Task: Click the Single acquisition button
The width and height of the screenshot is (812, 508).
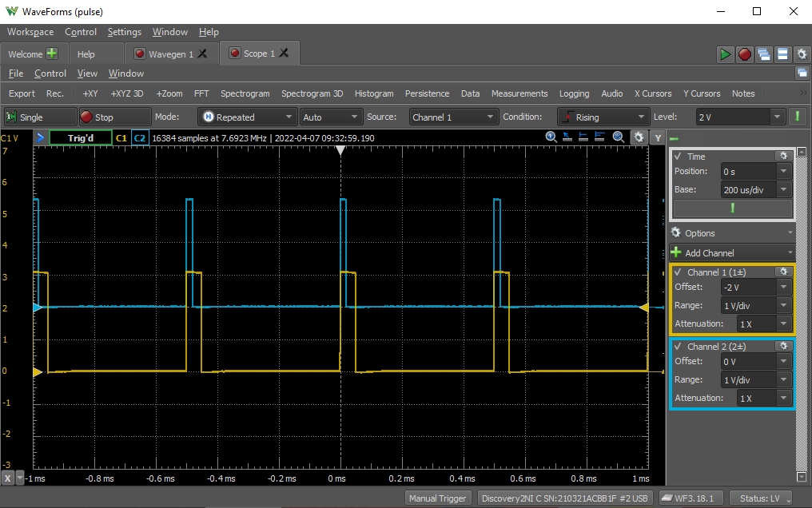Action: point(41,117)
